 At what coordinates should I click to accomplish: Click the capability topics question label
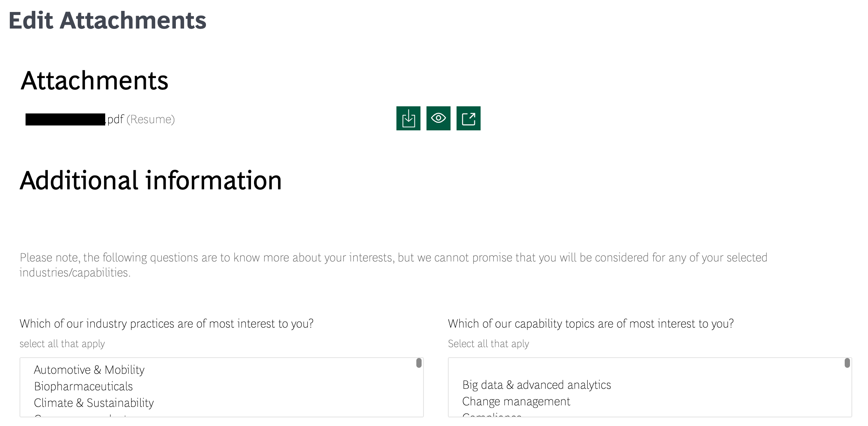(x=591, y=323)
